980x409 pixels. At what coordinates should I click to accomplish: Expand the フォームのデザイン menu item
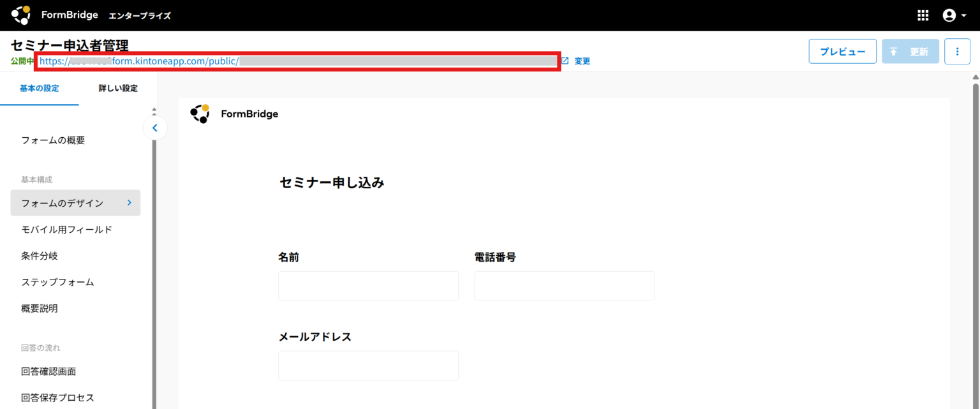point(75,203)
